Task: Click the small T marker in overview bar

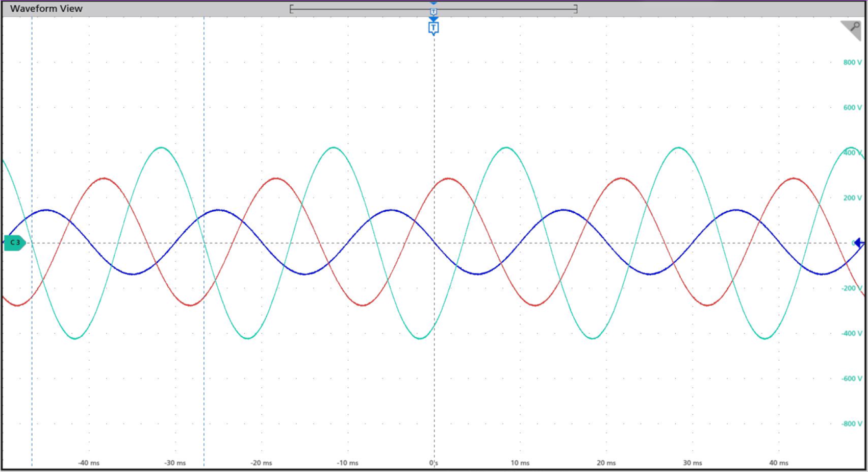Action: click(433, 11)
